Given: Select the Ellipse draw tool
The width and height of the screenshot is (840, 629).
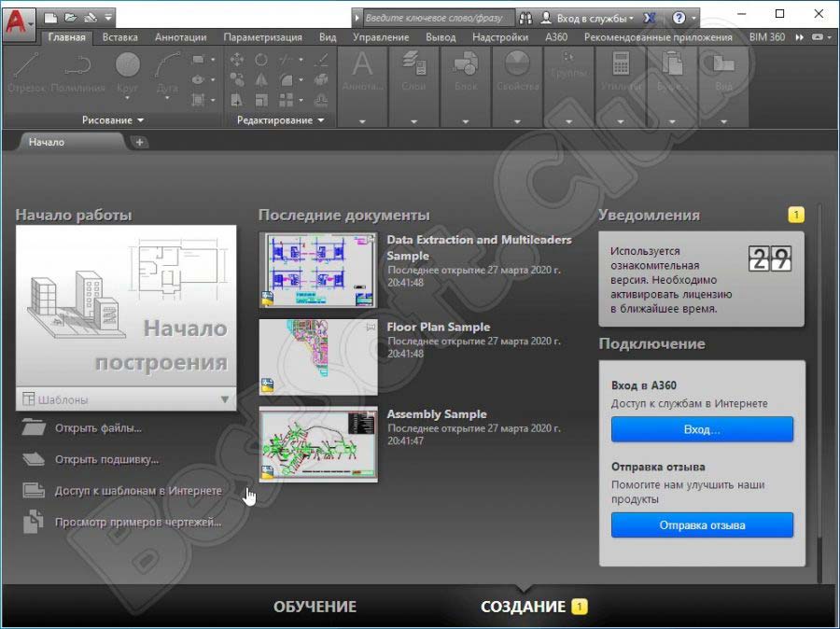Looking at the screenshot, I should click(x=198, y=79).
